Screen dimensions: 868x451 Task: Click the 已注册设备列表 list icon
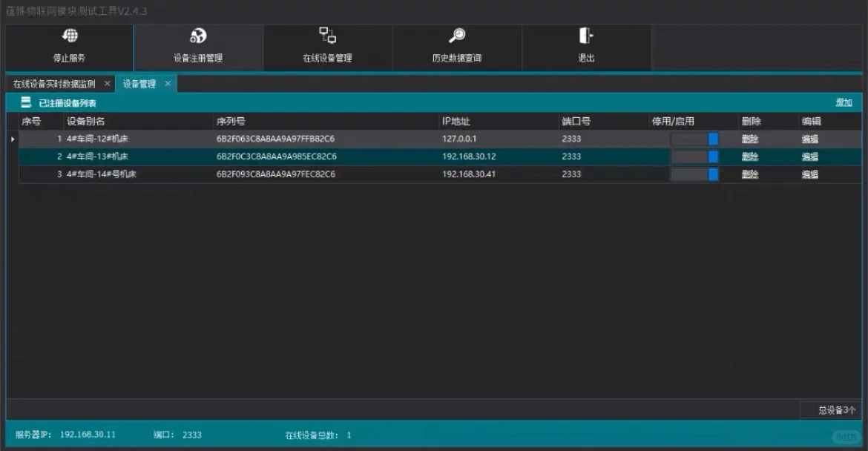26,102
